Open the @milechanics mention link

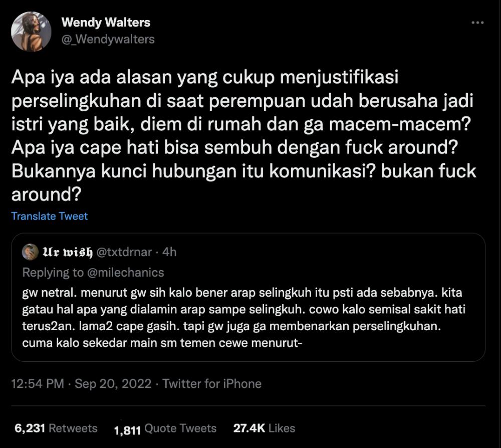click(125, 273)
